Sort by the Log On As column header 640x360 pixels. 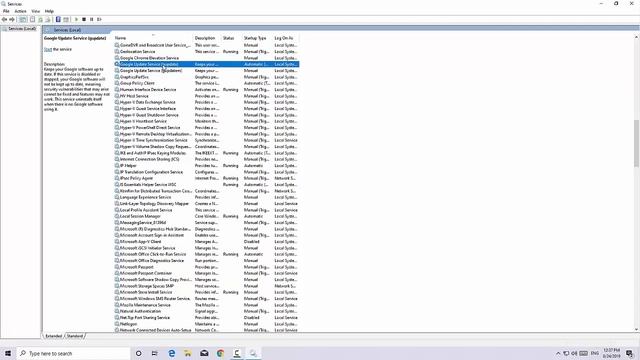tap(286, 38)
